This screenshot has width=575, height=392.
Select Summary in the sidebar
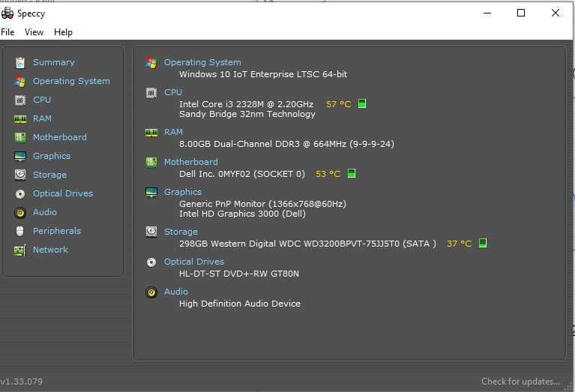tap(53, 62)
